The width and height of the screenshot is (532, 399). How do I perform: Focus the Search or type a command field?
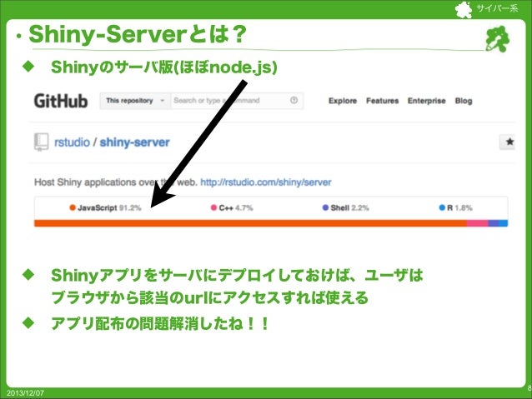coord(237,101)
